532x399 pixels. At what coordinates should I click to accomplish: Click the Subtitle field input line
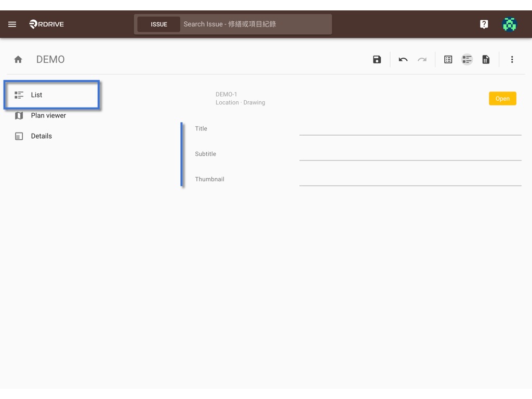[x=410, y=155]
